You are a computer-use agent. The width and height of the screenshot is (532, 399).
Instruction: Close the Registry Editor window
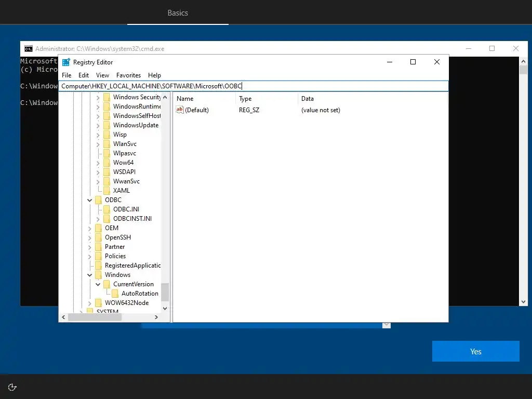click(x=437, y=62)
